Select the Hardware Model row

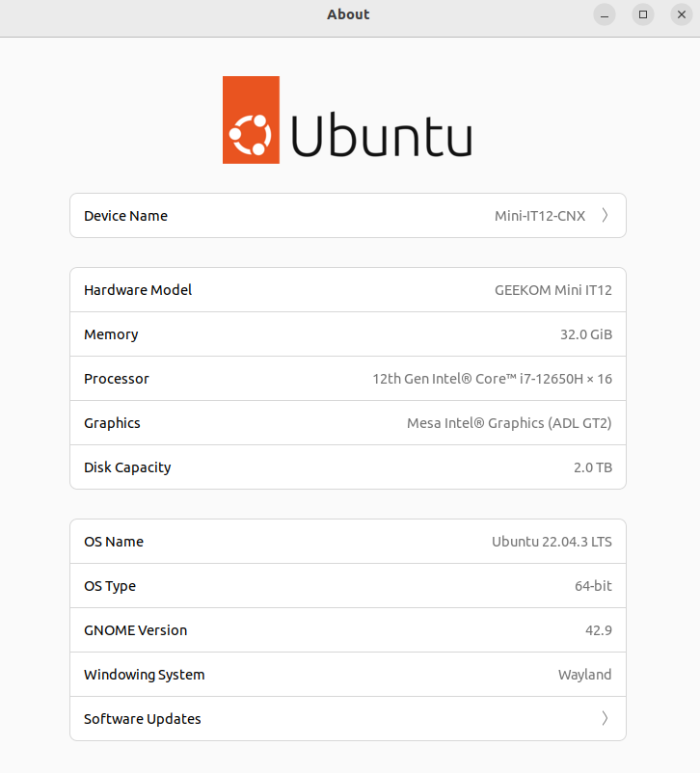tap(348, 290)
